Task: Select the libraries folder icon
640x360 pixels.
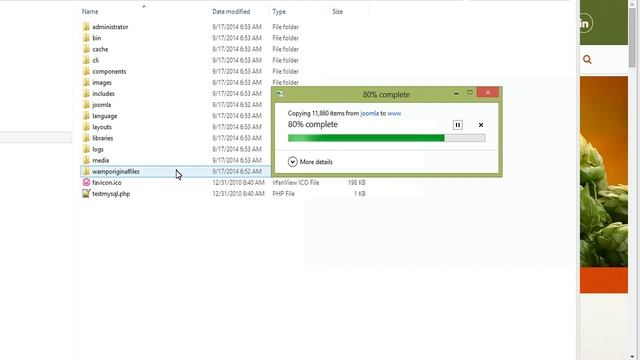Action: pyautogui.click(x=86, y=138)
